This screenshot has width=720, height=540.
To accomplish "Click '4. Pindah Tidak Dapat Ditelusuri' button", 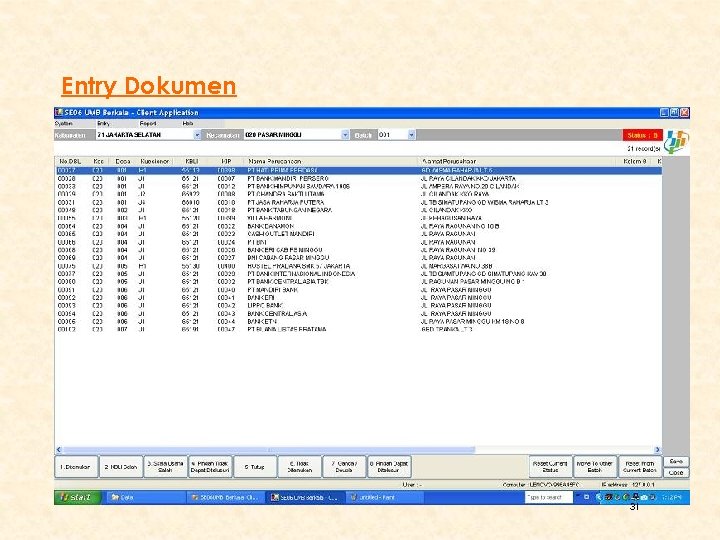I will coord(210,467).
